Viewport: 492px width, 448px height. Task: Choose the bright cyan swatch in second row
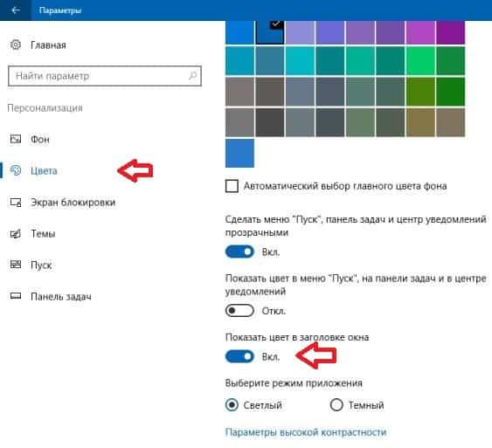(x=300, y=61)
